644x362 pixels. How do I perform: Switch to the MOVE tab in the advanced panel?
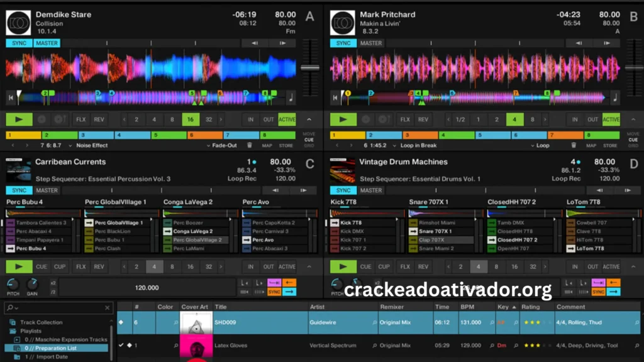[310, 134]
